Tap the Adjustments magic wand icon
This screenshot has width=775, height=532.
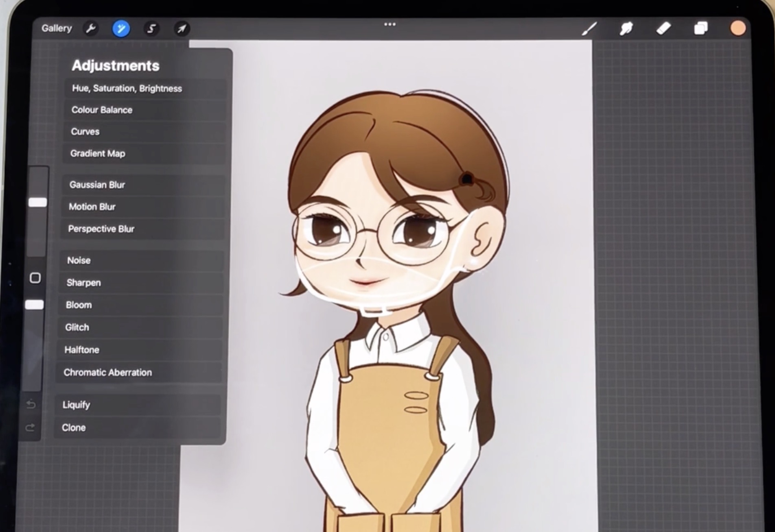point(121,28)
